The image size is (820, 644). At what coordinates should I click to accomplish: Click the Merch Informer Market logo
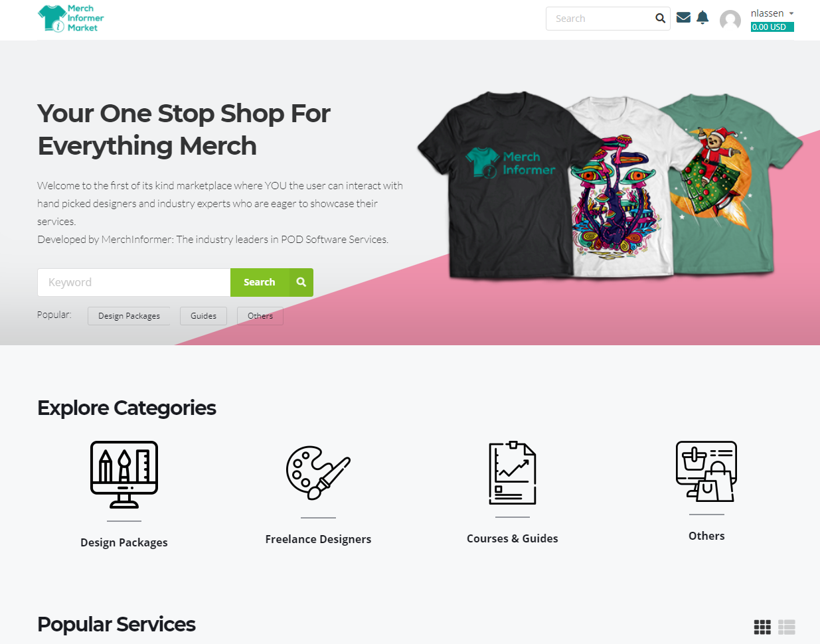click(71, 19)
